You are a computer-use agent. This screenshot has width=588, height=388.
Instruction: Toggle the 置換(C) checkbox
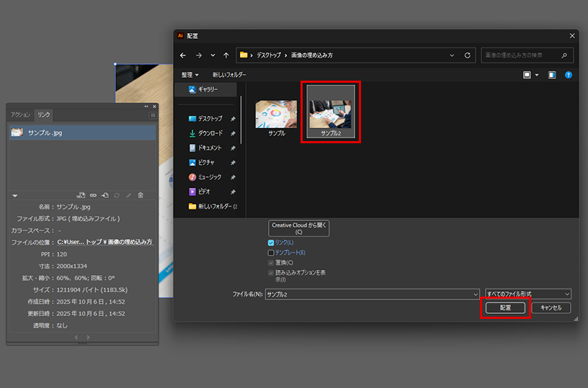pyautogui.click(x=271, y=263)
